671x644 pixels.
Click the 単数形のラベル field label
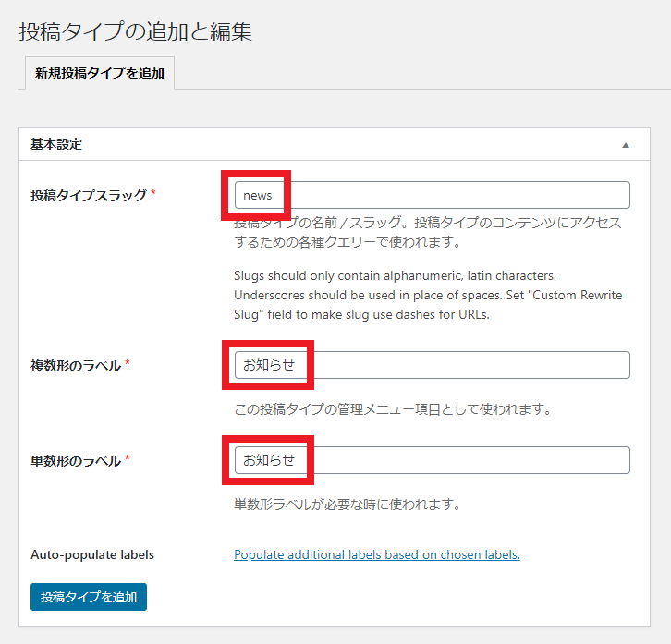point(76,460)
